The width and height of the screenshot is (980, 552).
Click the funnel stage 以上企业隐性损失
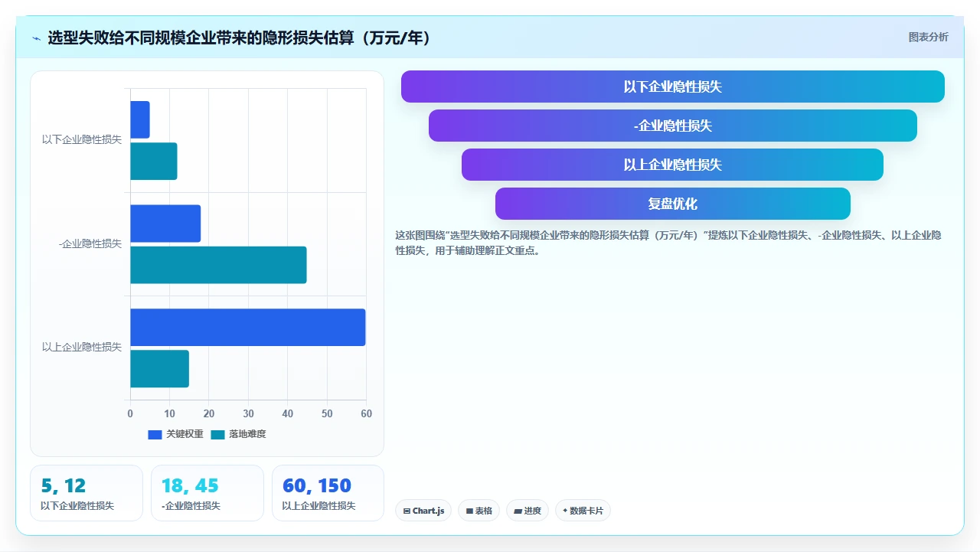click(x=673, y=165)
